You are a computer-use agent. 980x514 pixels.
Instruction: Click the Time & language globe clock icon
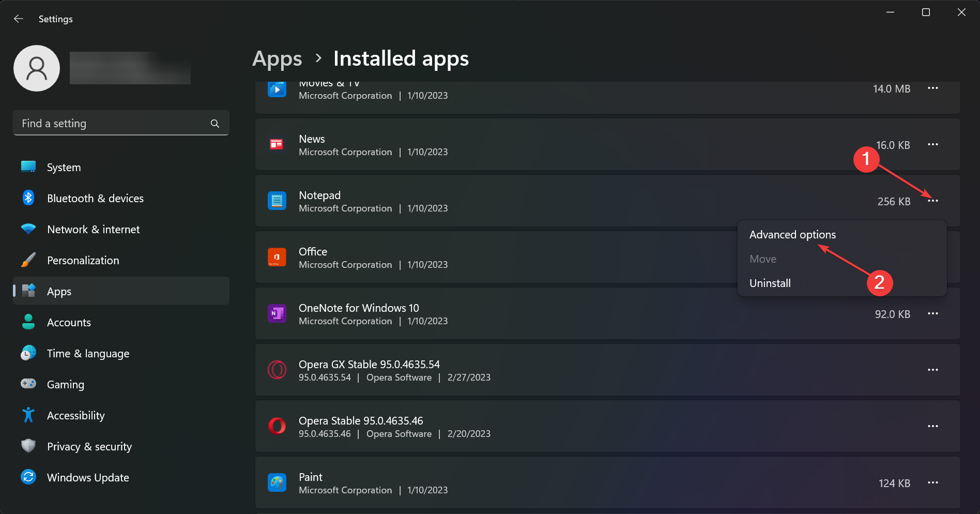(28, 353)
